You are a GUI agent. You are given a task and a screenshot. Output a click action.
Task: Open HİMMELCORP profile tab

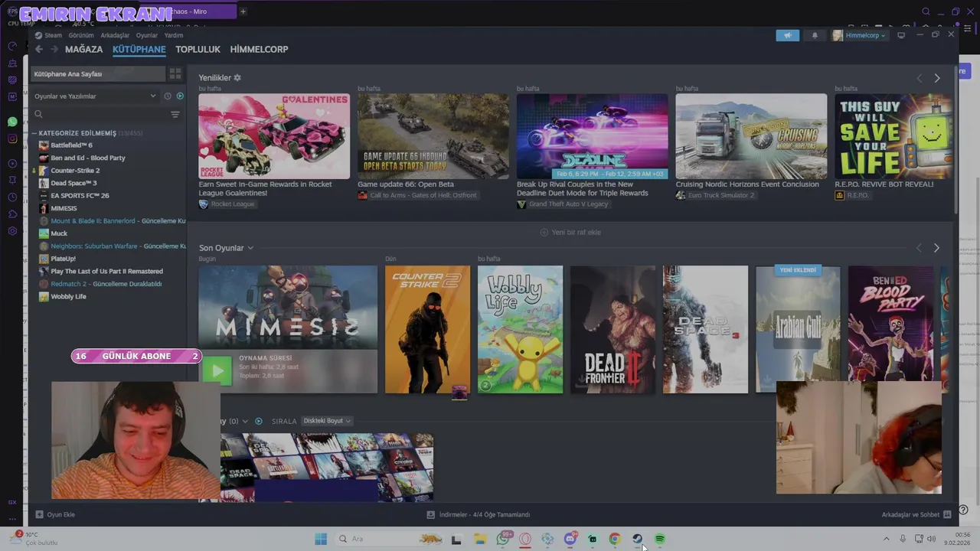[259, 49]
